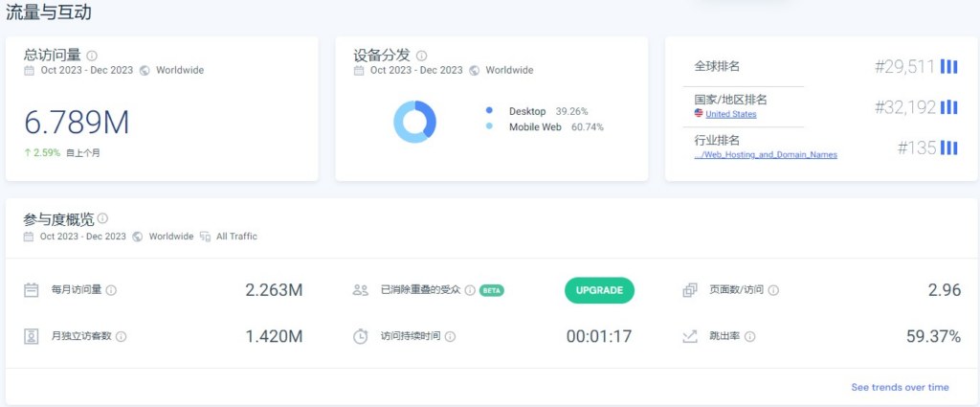Click info icon beside 每月访问量
The height and width of the screenshot is (407, 980).
(x=111, y=290)
